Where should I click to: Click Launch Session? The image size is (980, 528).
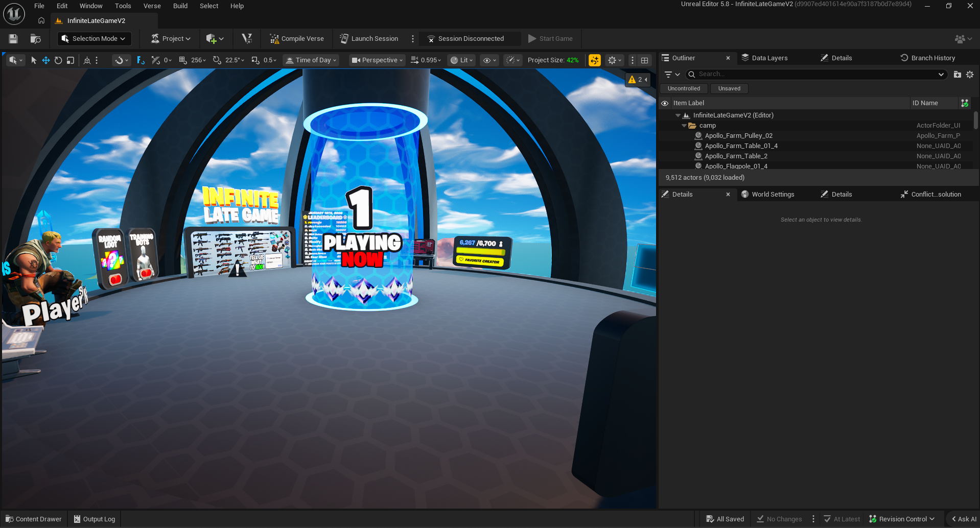pos(369,39)
